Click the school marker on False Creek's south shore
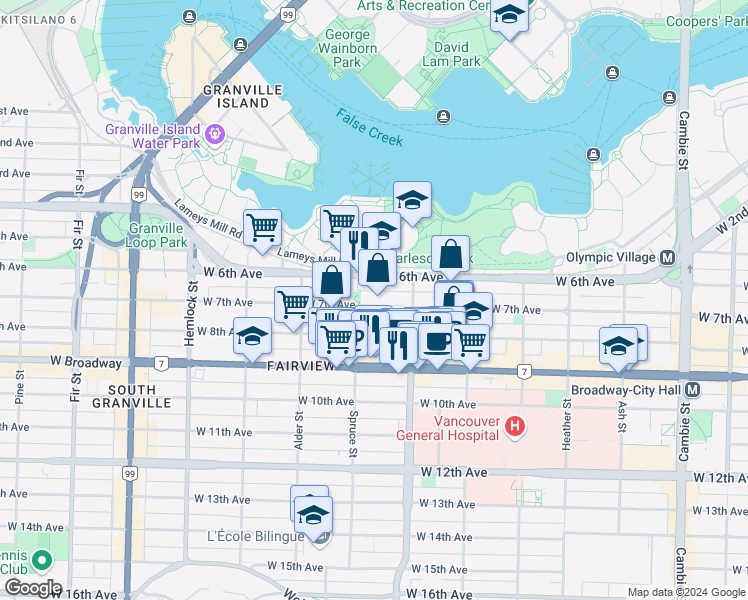This screenshot has height=600, width=748. coord(412,200)
